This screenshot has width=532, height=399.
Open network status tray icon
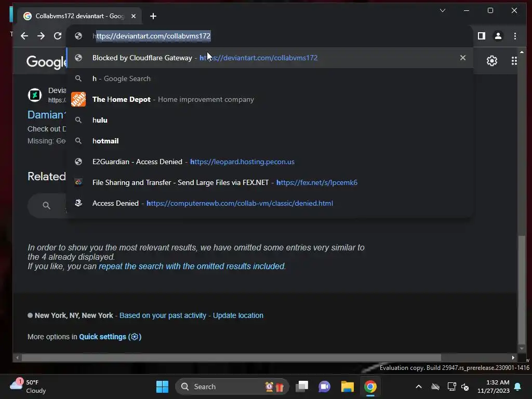pyautogui.click(x=451, y=387)
